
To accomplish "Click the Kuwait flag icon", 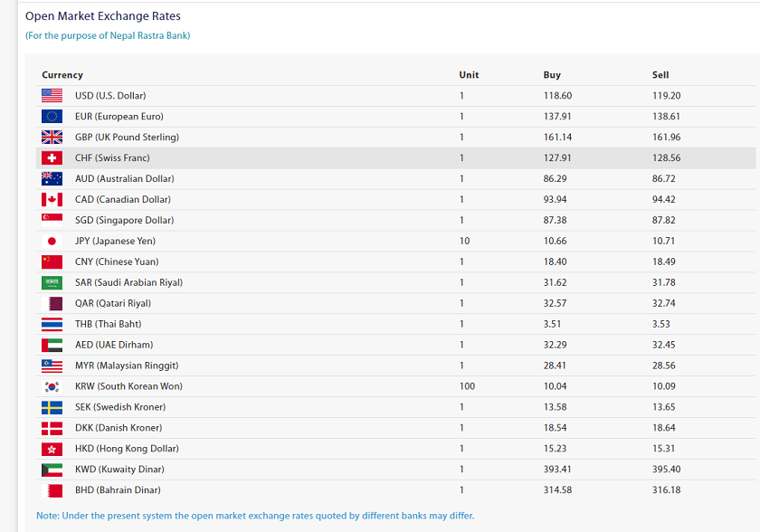I will [52, 470].
